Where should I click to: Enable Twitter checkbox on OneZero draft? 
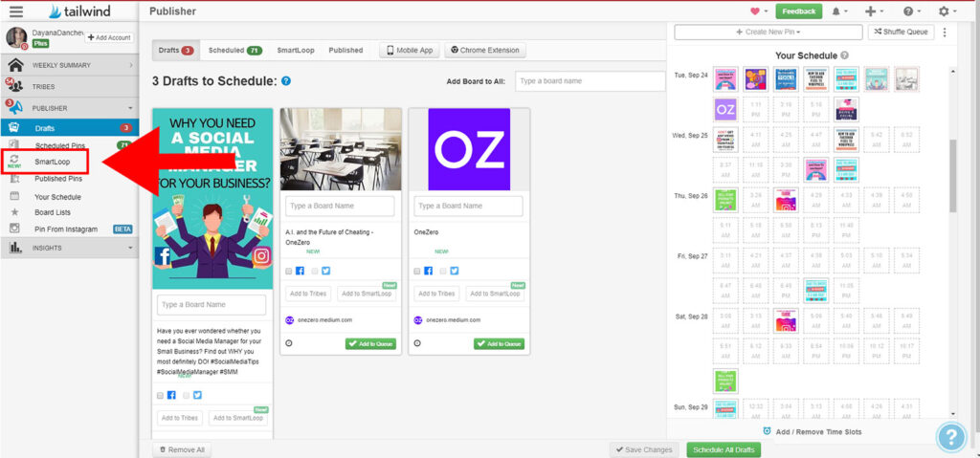click(x=443, y=272)
